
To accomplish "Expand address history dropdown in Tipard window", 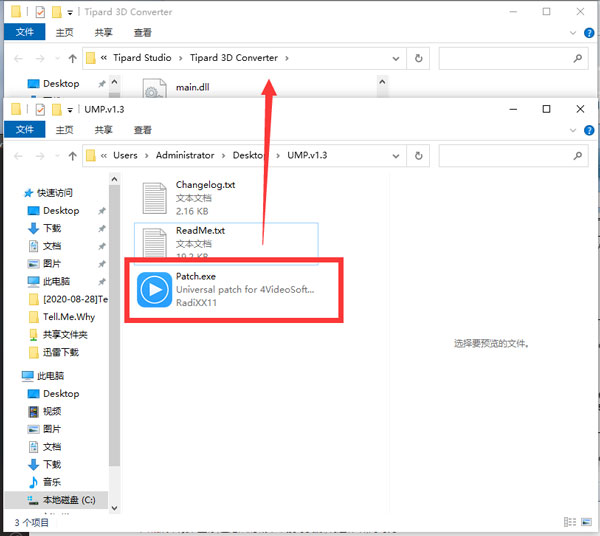I will point(396,59).
